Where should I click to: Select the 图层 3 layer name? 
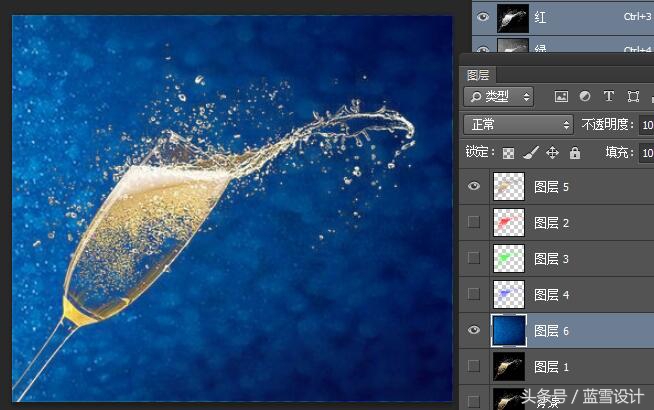tap(551, 259)
